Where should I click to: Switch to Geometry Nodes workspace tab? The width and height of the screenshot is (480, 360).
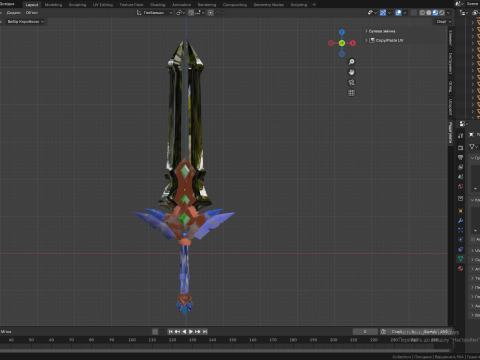coord(269,5)
